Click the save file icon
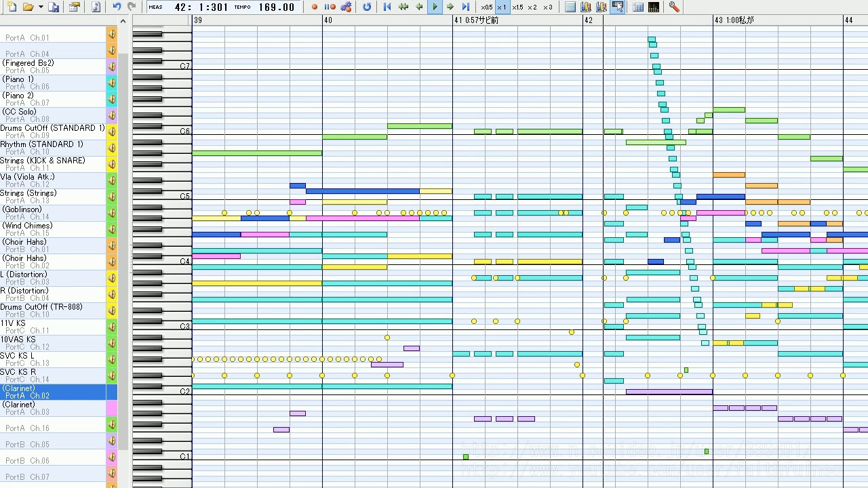The width and height of the screenshot is (868, 488). coord(54,7)
